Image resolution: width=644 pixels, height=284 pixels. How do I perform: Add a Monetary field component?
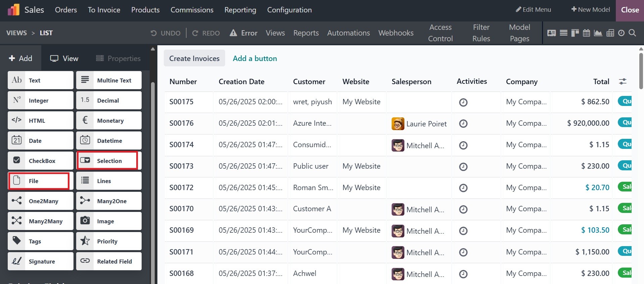click(x=109, y=120)
